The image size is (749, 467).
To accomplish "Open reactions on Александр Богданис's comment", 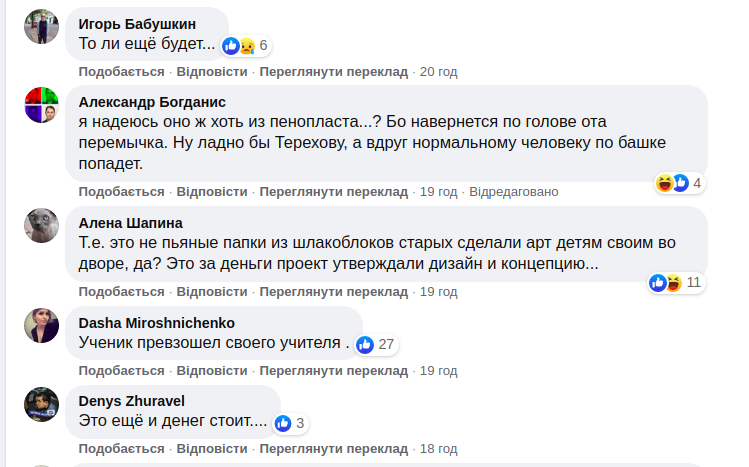I will coord(700,183).
